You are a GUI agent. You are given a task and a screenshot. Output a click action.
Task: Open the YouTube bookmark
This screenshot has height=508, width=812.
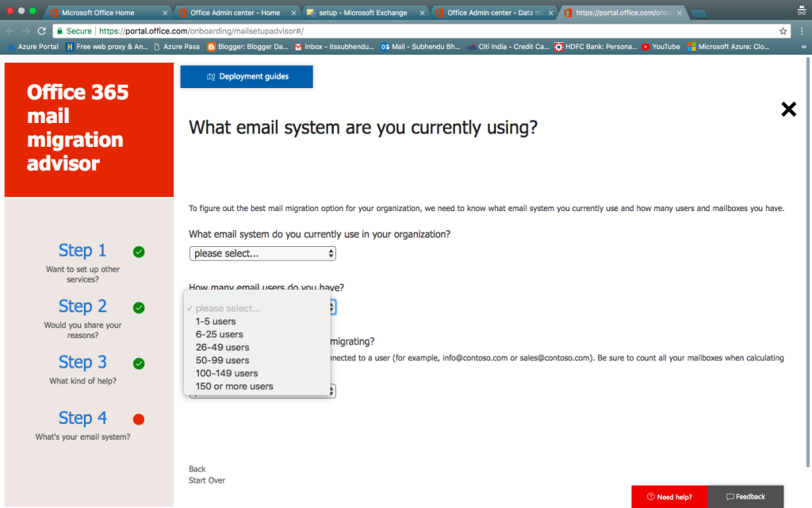click(x=661, y=47)
